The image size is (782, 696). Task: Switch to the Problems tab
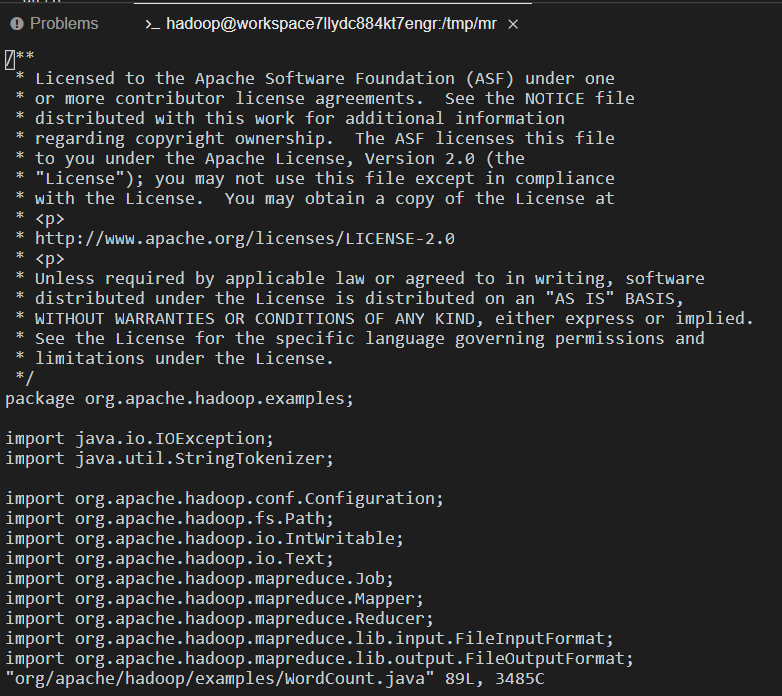55,23
